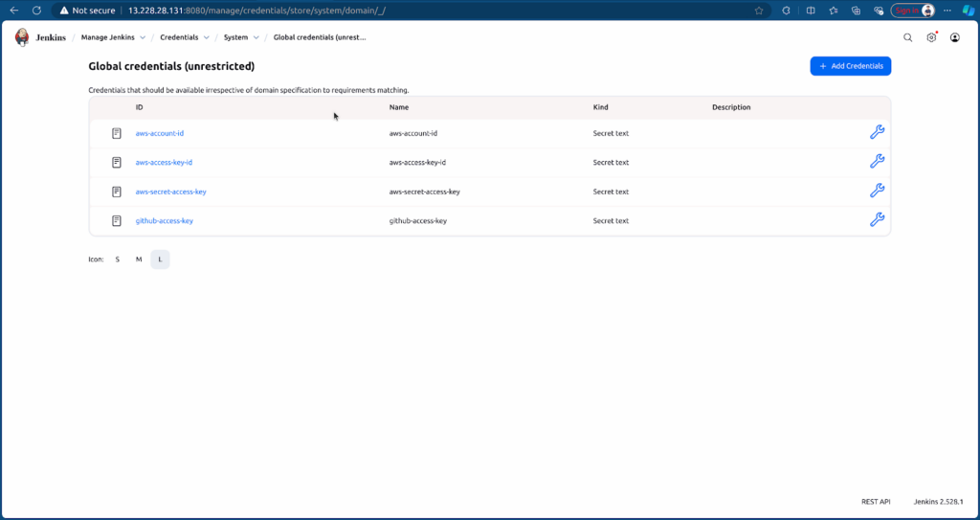Open update wrench for aws-access-key-id row

876,162
